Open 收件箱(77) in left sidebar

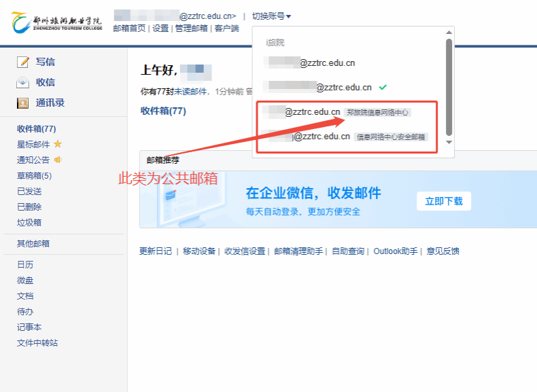36,128
